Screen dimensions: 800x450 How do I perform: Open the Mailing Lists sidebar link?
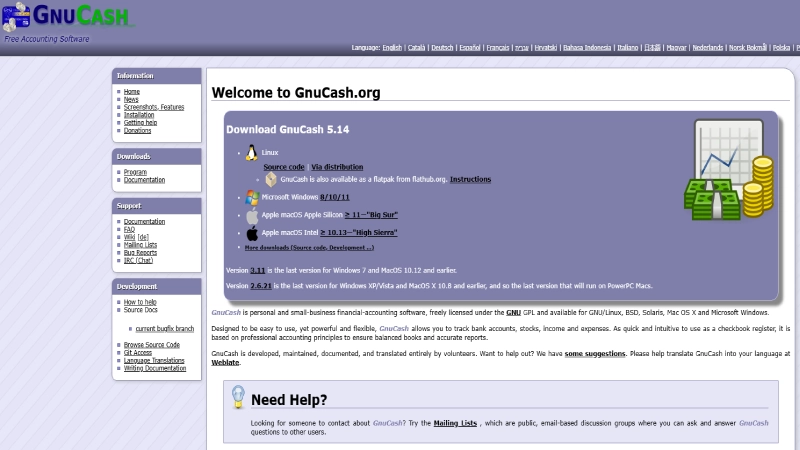(140, 245)
